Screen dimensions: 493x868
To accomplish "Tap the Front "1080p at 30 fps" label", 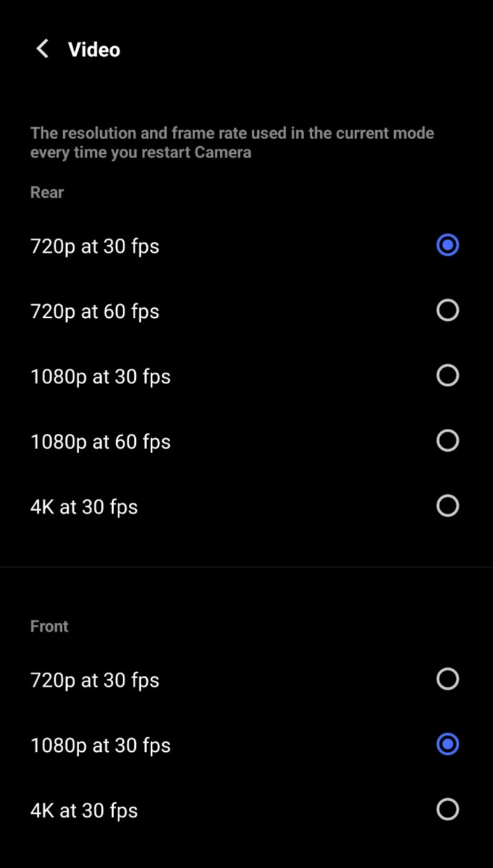I will [x=101, y=745].
